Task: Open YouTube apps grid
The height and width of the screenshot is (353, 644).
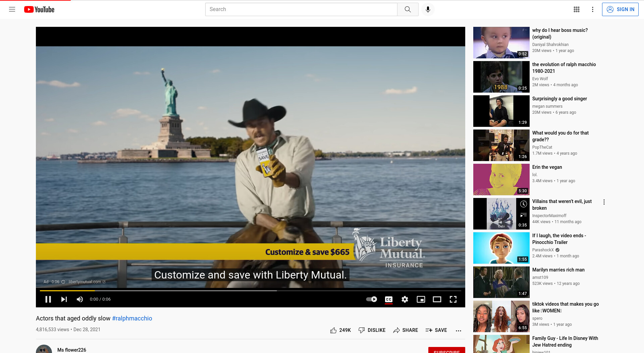Action: [577, 9]
